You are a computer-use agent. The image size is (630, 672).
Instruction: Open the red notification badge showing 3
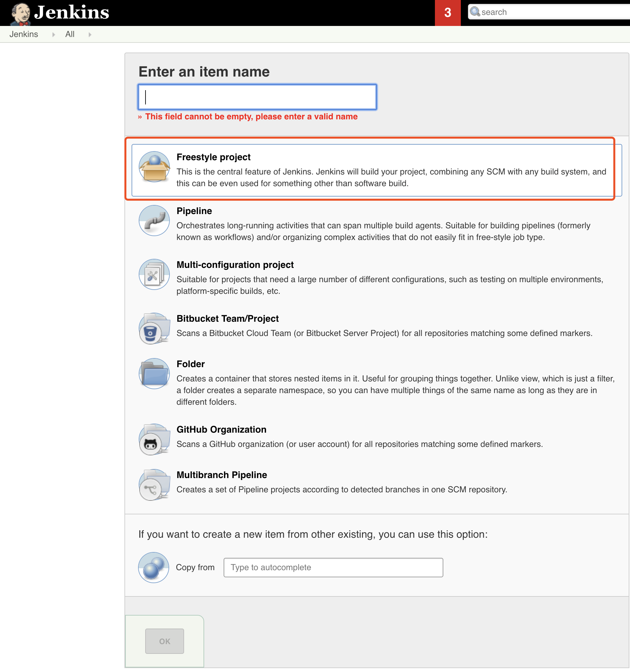(x=448, y=13)
